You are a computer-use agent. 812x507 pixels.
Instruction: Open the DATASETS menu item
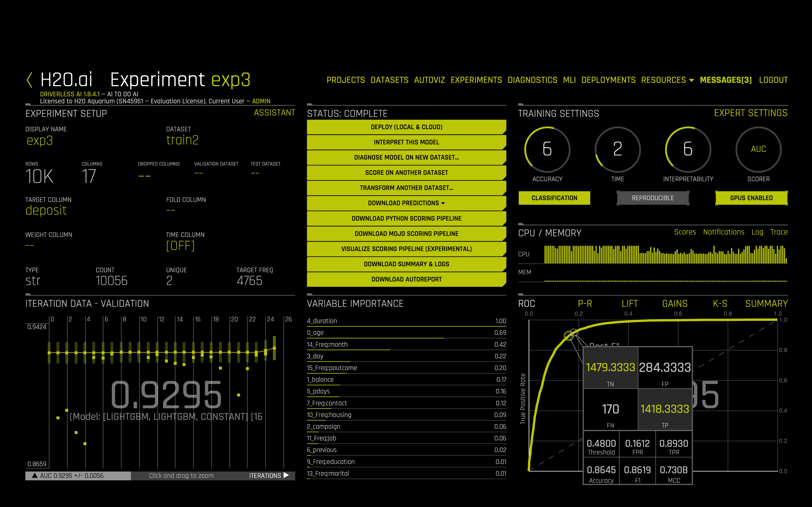tap(389, 80)
